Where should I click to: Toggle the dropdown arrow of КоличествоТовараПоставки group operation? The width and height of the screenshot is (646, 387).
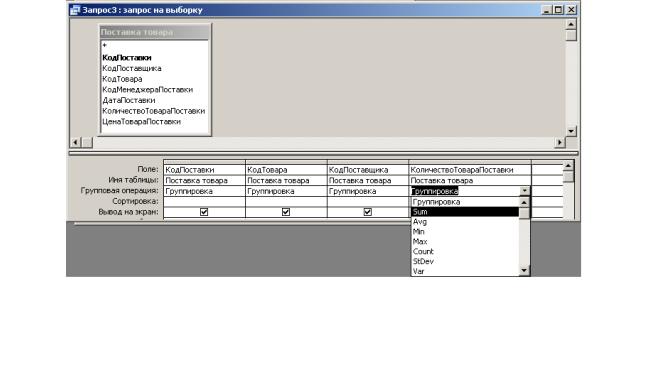pyautogui.click(x=524, y=191)
